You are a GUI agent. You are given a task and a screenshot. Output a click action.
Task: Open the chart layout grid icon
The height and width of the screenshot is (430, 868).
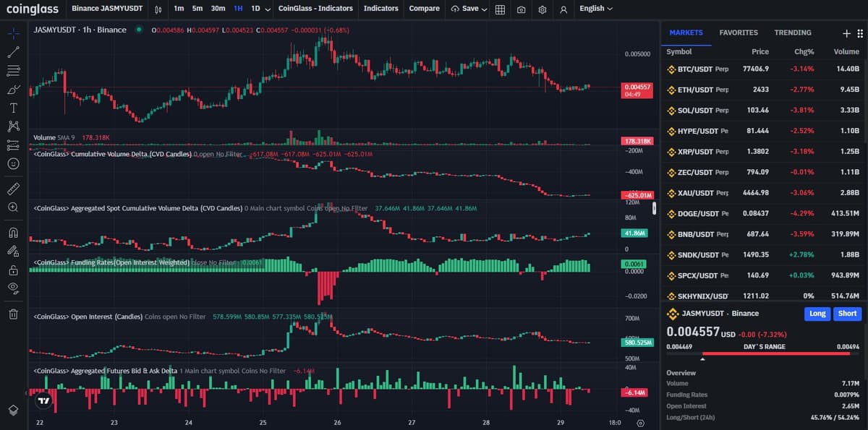click(500, 9)
